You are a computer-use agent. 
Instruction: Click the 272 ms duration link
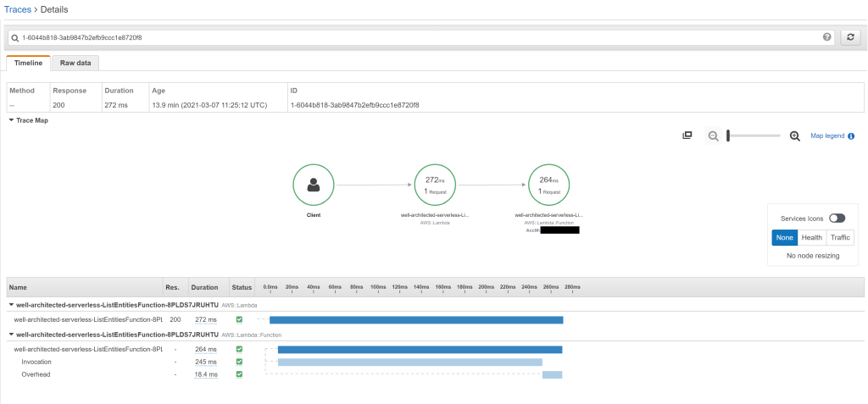tap(206, 320)
